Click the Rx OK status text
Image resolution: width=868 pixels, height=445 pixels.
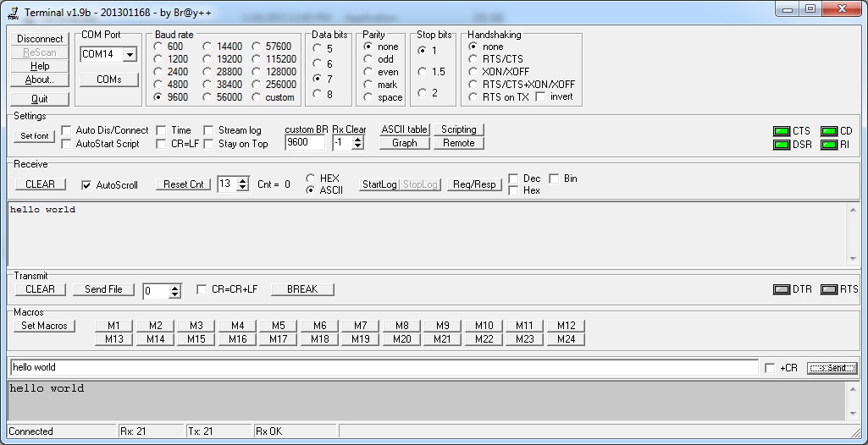(x=269, y=431)
